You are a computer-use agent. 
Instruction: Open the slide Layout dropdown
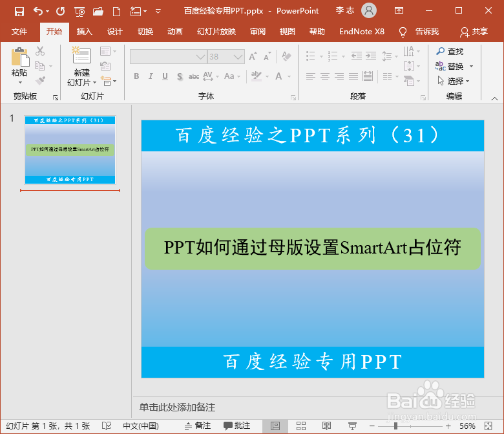coord(108,51)
